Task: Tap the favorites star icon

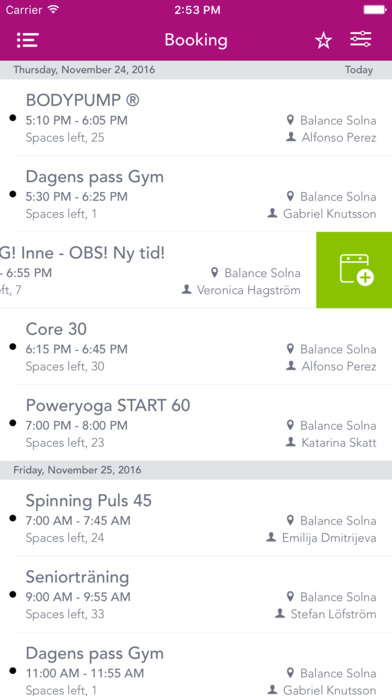Action: pos(323,41)
